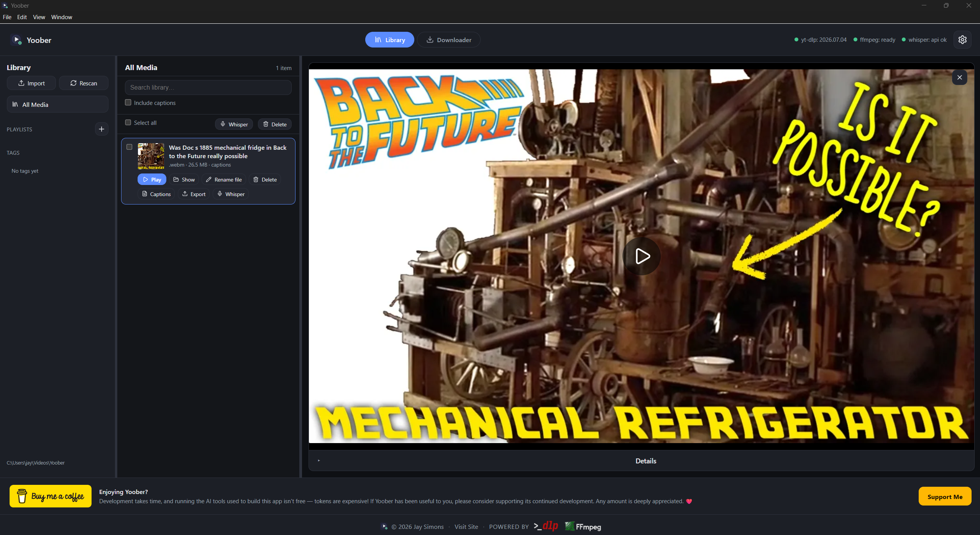Click the video item thumbnail
980x535 pixels.
151,156
